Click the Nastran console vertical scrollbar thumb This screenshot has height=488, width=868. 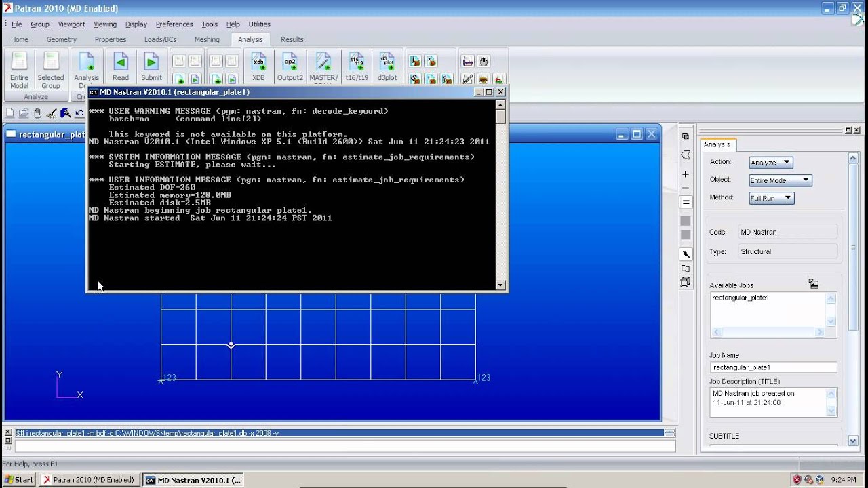click(x=500, y=117)
